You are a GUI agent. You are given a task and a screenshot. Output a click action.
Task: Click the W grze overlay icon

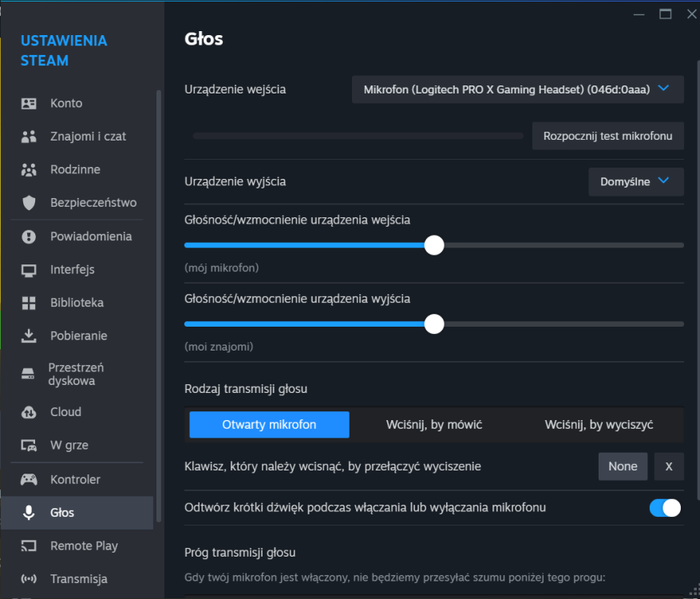(29, 446)
